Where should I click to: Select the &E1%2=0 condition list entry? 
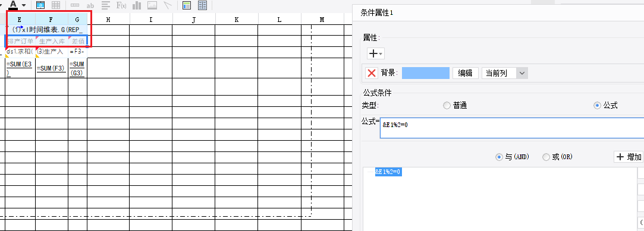tap(388, 172)
